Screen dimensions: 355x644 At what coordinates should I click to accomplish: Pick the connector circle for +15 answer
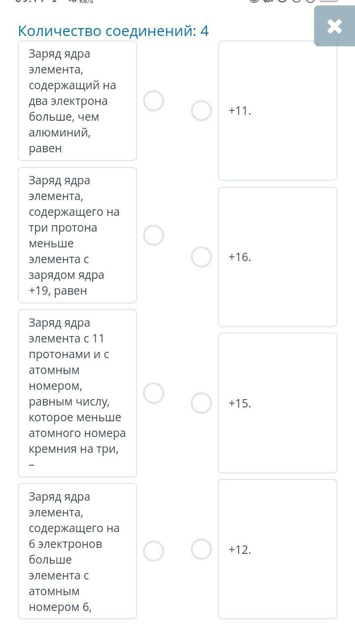pos(201,403)
